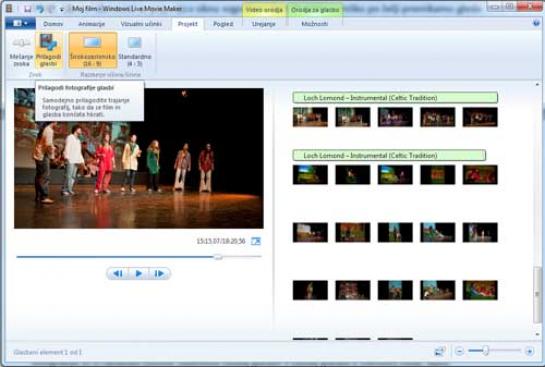The width and height of the screenshot is (545, 367).
Task: Click the storyboard vertical scrollbar thumb
Action: [537, 295]
